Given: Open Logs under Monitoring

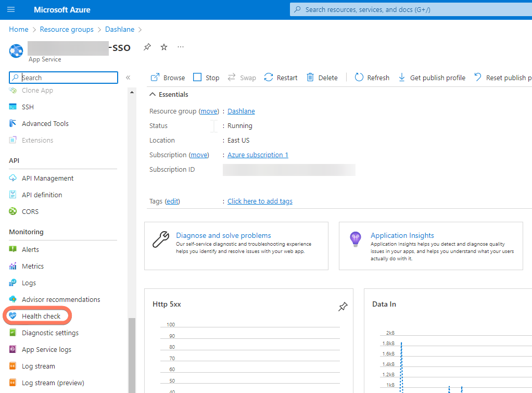Looking at the screenshot, I should [x=22, y=283].
